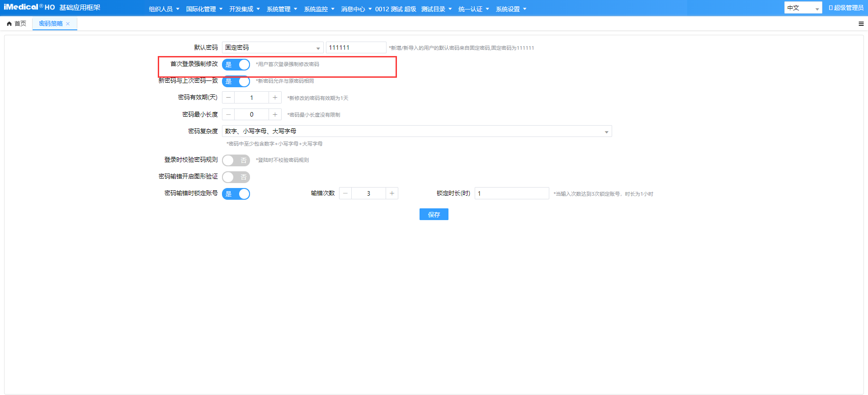The width and height of the screenshot is (868, 395).
Task: Open the 0012 测试 超级 menu item
Action: (x=396, y=9)
